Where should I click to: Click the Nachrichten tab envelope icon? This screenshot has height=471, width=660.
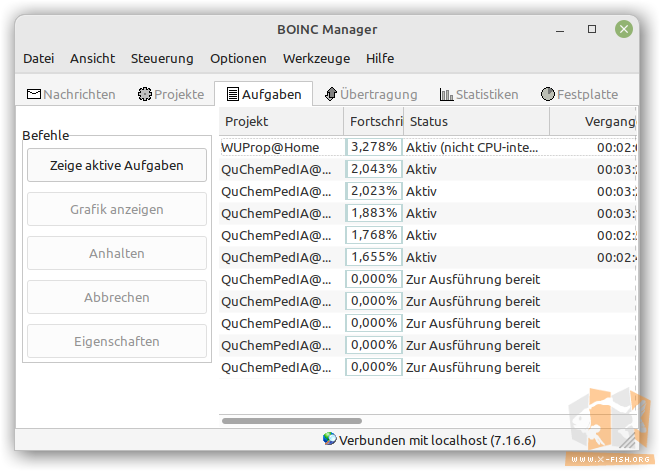coord(33,95)
